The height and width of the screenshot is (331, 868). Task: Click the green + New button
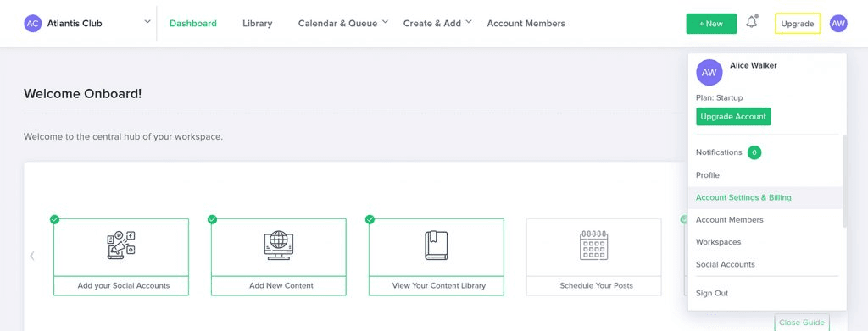tap(711, 24)
